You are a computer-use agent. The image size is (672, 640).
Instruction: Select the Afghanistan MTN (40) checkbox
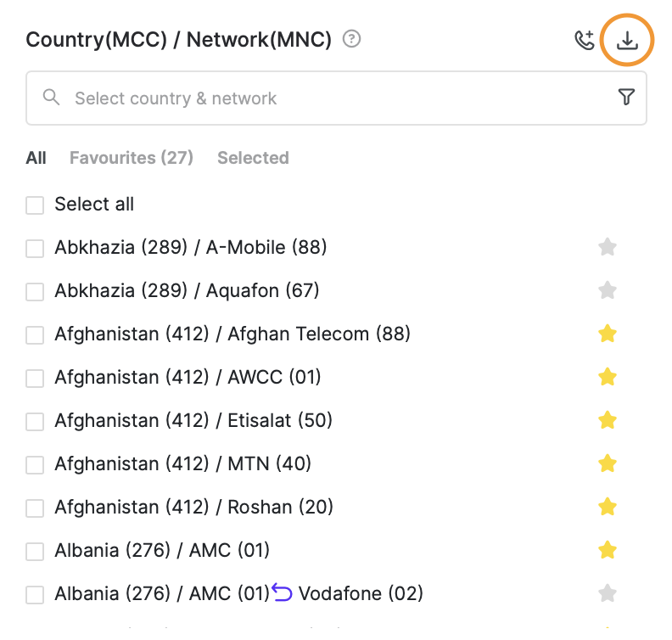(x=35, y=464)
